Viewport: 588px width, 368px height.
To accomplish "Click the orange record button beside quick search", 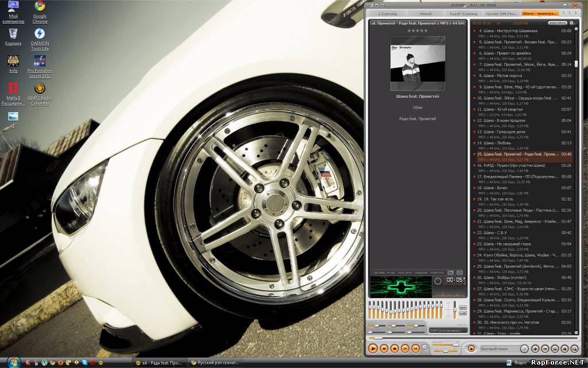I will point(471,349).
